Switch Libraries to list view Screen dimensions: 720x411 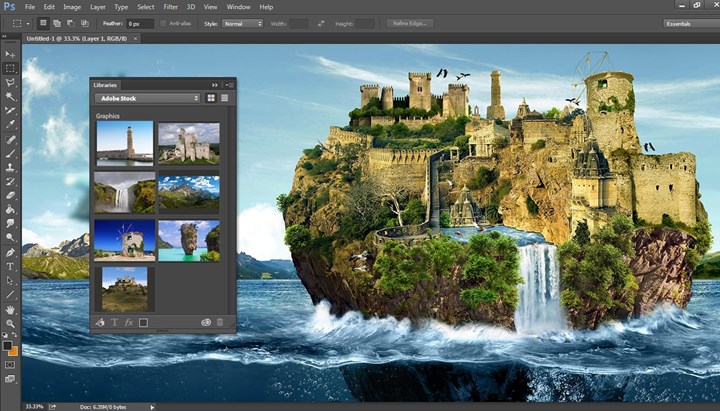coord(225,98)
